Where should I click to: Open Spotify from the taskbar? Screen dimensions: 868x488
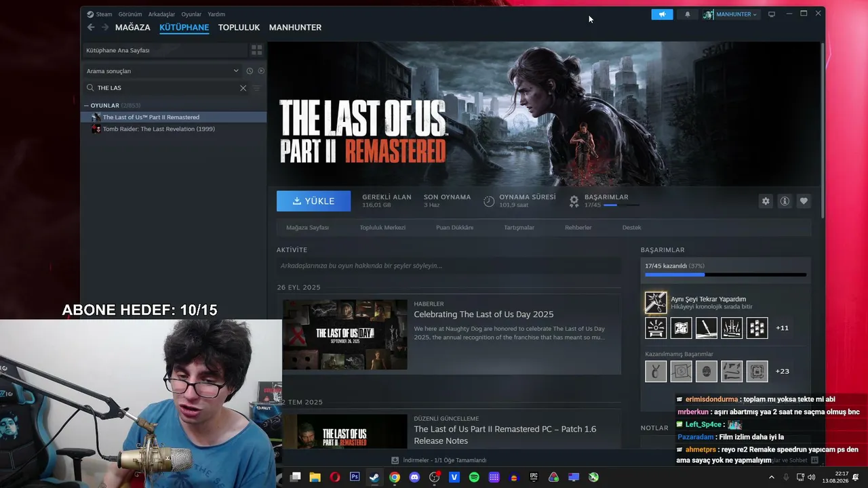pyautogui.click(x=474, y=477)
